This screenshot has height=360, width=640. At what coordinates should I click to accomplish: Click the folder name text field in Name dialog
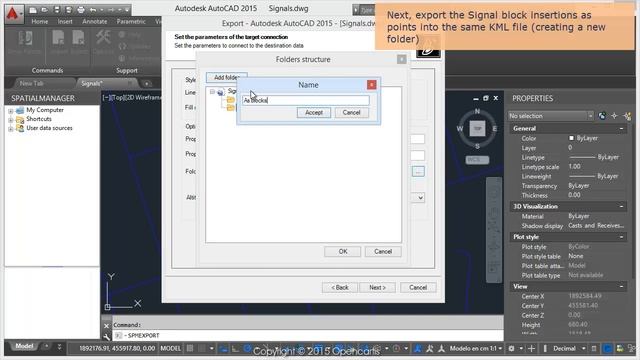[306, 100]
